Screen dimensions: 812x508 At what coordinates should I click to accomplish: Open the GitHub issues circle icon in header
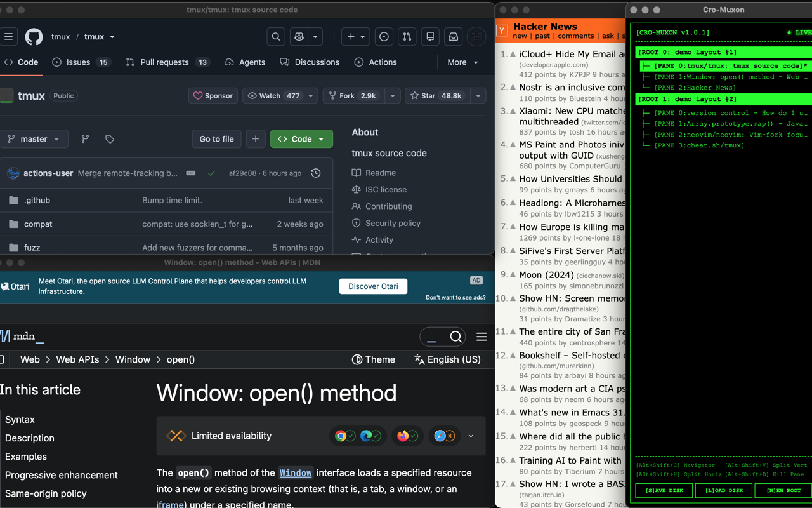click(x=384, y=37)
